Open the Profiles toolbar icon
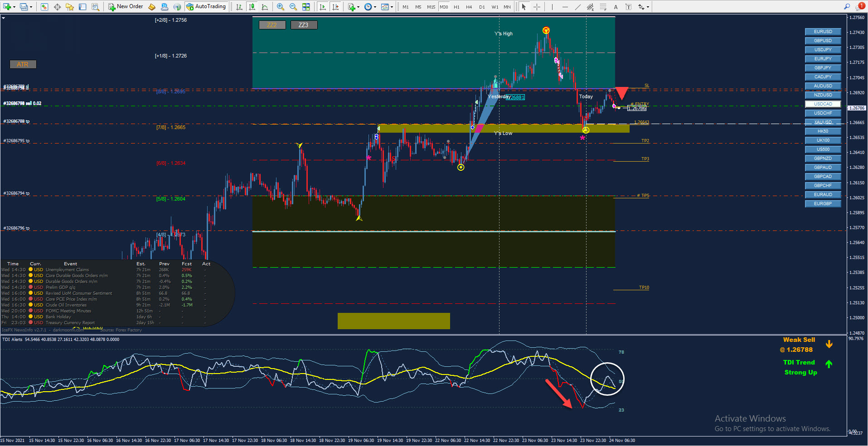This screenshot has height=446, width=868. (24, 7)
